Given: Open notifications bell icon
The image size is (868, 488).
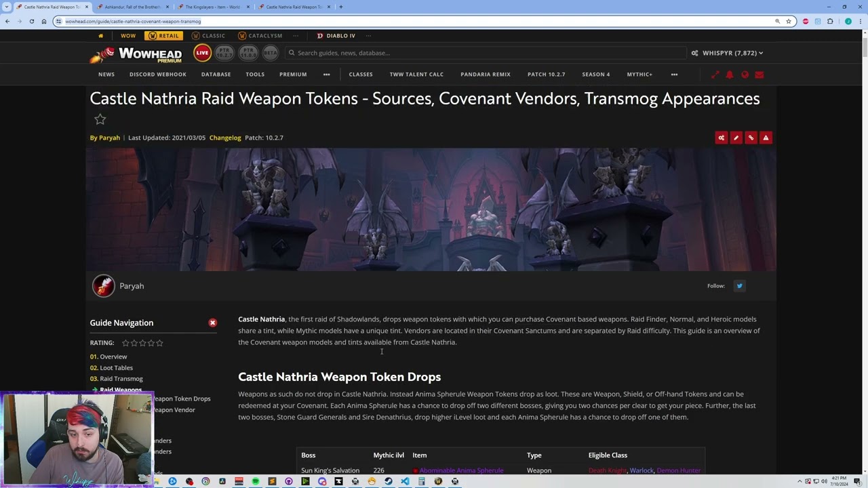Looking at the screenshot, I should 730,75.
